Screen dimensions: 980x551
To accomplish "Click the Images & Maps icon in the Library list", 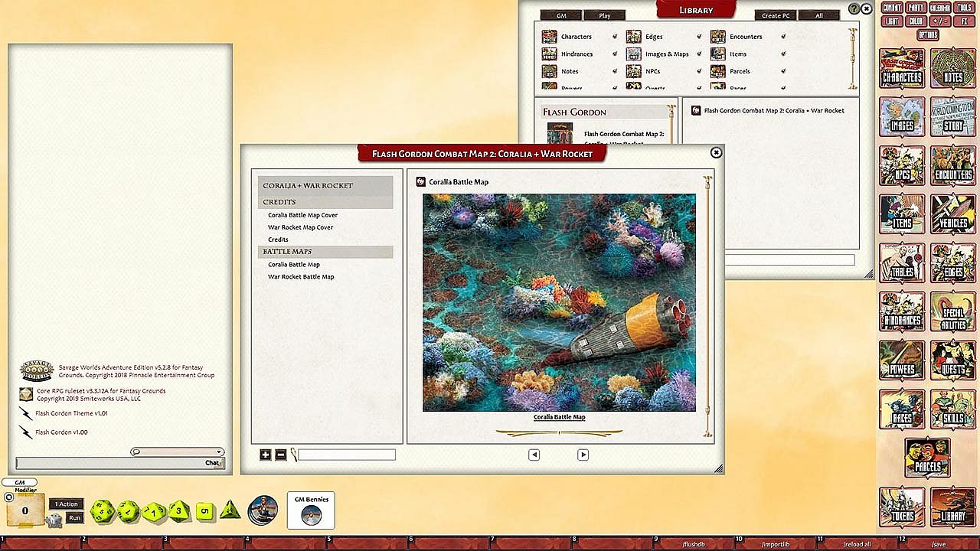I will coord(633,54).
